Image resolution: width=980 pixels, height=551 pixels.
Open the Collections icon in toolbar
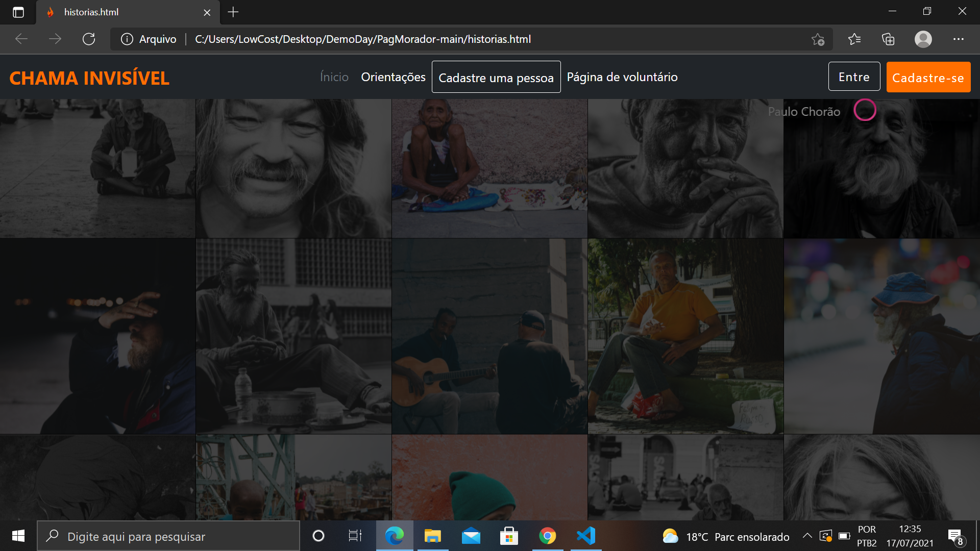point(888,39)
